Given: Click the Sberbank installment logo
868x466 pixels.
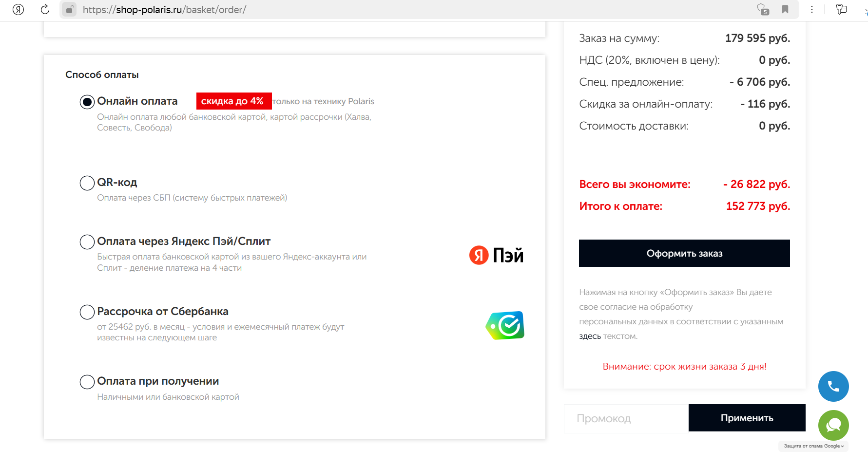Looking at the screenshot, I should click(505, 325).
